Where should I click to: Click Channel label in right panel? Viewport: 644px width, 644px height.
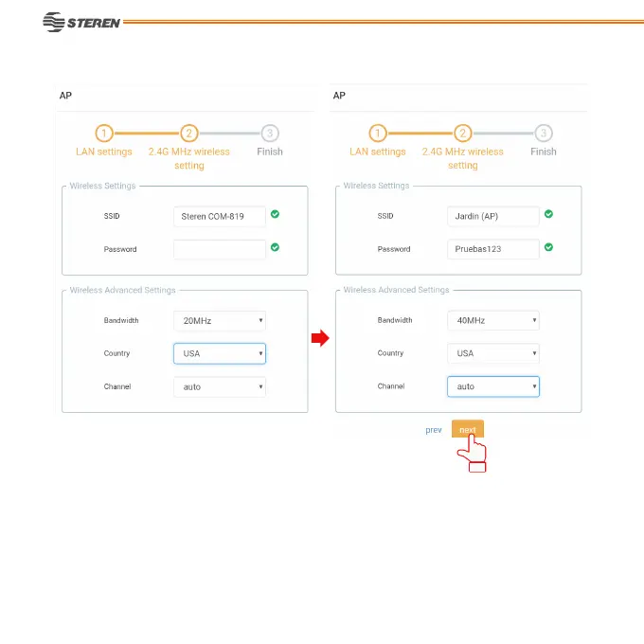tap(391, 386)
